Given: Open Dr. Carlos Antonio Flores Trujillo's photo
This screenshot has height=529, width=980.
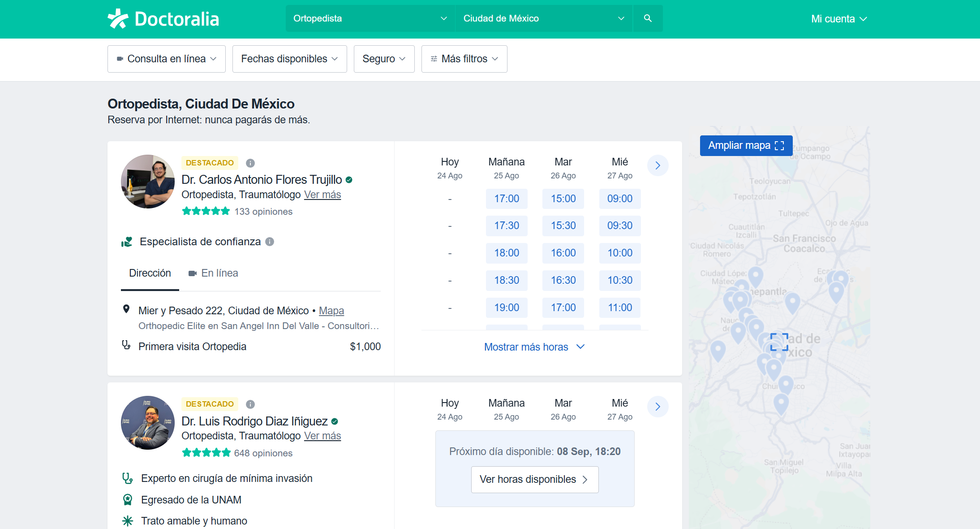Looking at the screenshot, I should [148, 182].
